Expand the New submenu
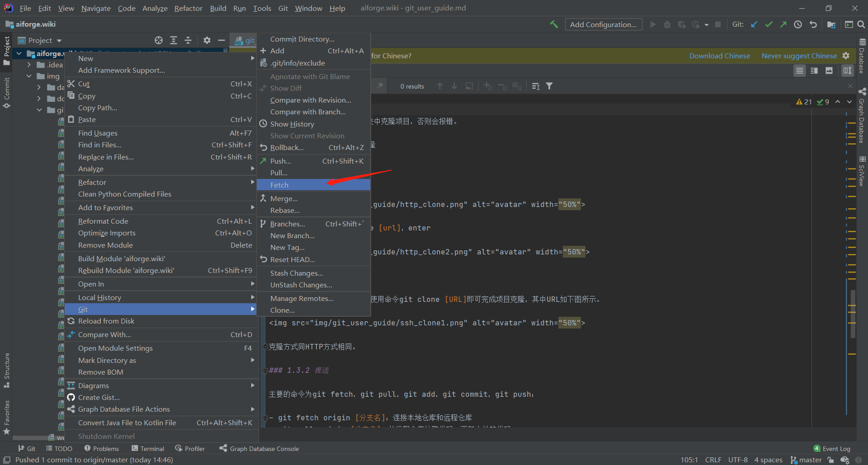This screenshot has width=868, height=465. coord(161,58)
